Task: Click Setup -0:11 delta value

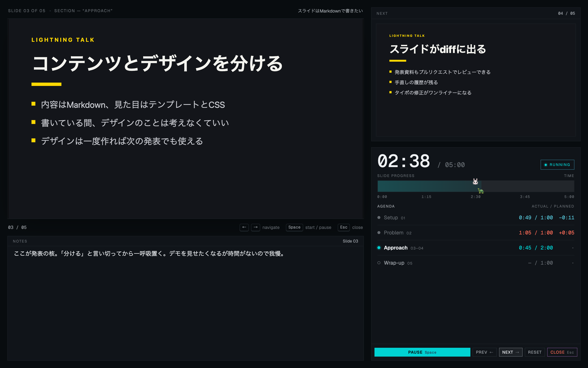Action: coord(566,218)
